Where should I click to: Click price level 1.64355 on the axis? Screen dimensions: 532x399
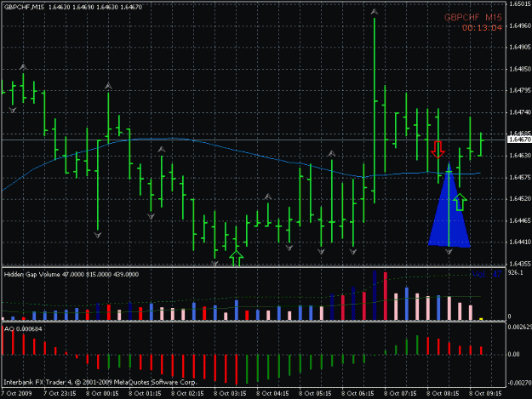pyautogui.click(x=520, y=264)
